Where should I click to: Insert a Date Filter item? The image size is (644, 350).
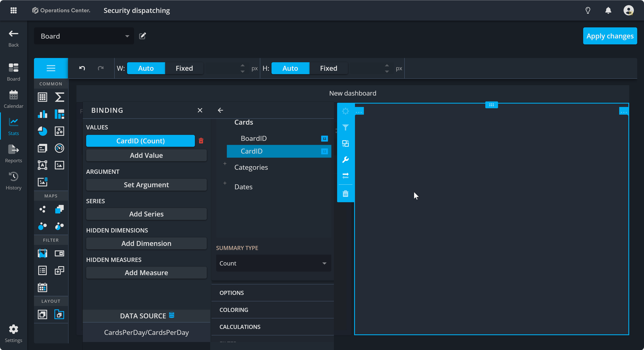42,287
